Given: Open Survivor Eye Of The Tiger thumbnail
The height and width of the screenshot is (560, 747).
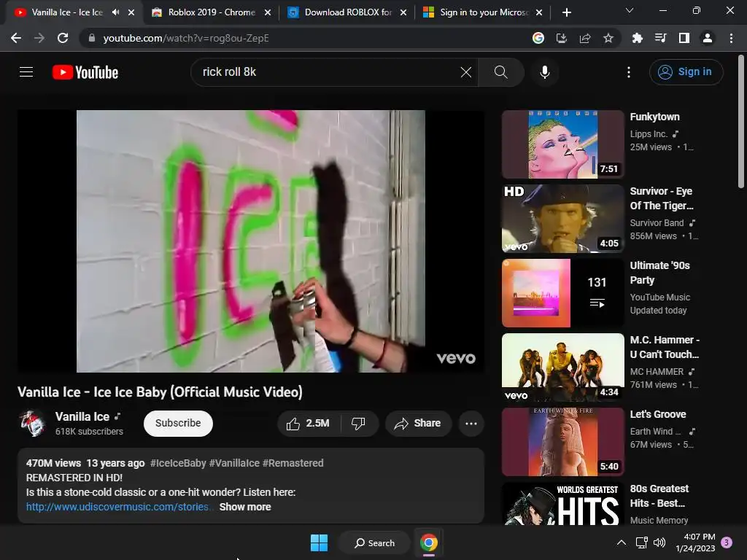Looking at the screenshot, I should (x=562, y=219).
